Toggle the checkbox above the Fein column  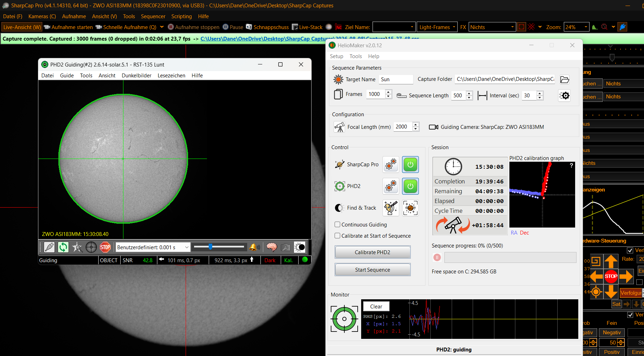(x=630, y=315)
